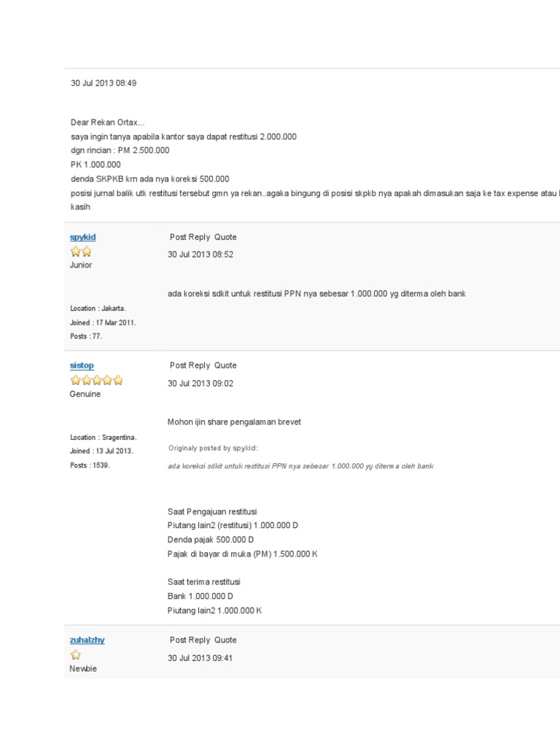Open spykid's user profile link

click(x=83, y=237)
